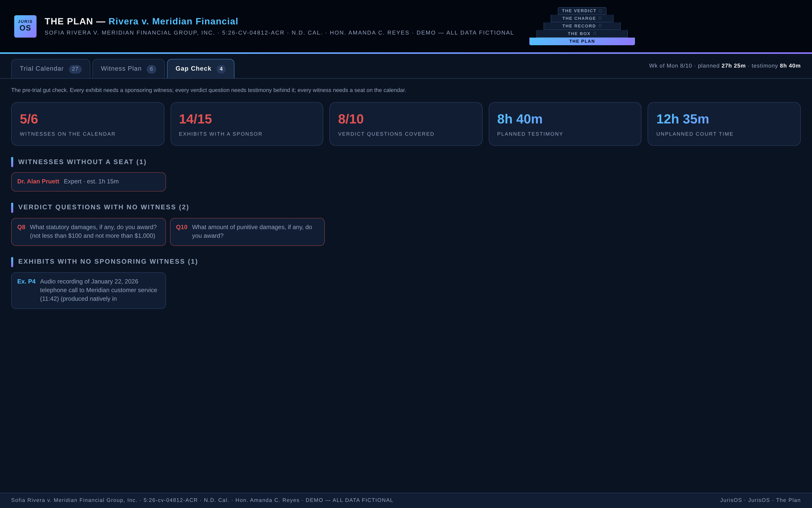The image size is (812, 508).
Task: Open THE BOX tier in pyramid nav
Action: coord(582,34)
